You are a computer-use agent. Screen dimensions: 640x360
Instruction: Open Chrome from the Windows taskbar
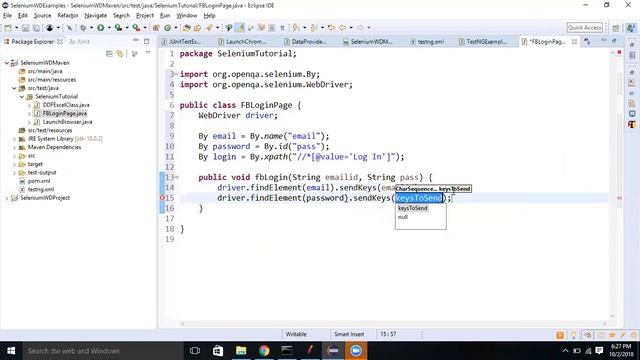tap(264, 351)
